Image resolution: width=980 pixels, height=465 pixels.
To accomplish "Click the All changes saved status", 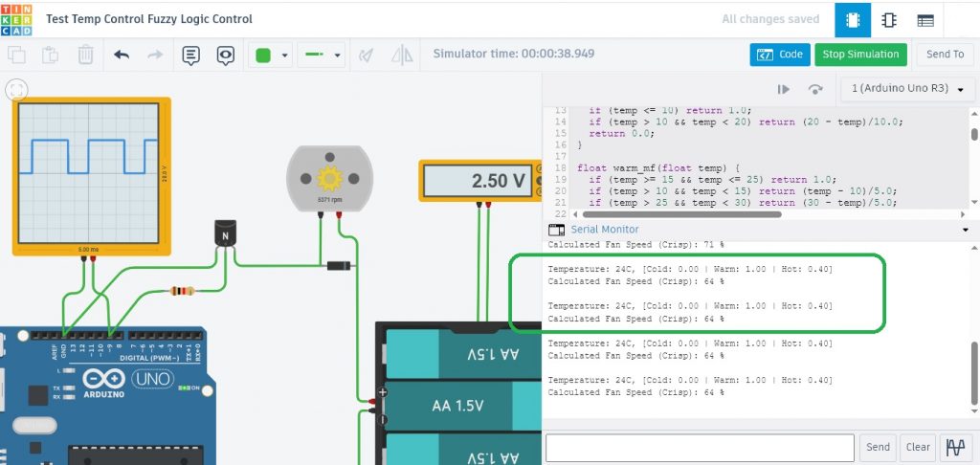I will click(770, 19).
